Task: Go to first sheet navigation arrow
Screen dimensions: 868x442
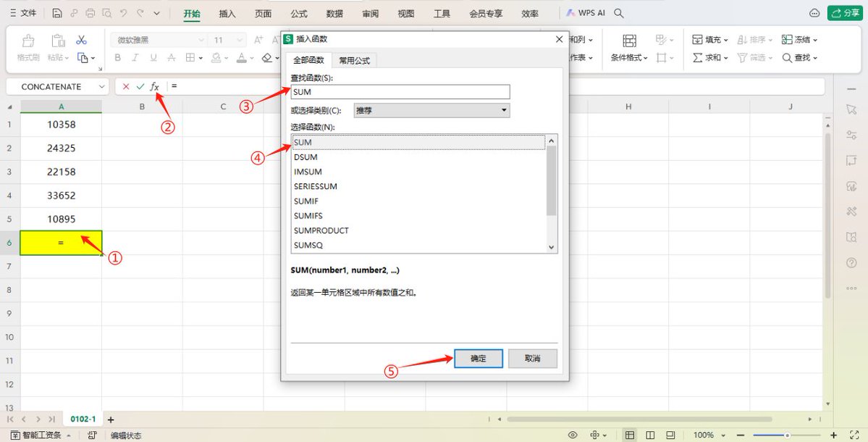Action: tap(11, 420)
